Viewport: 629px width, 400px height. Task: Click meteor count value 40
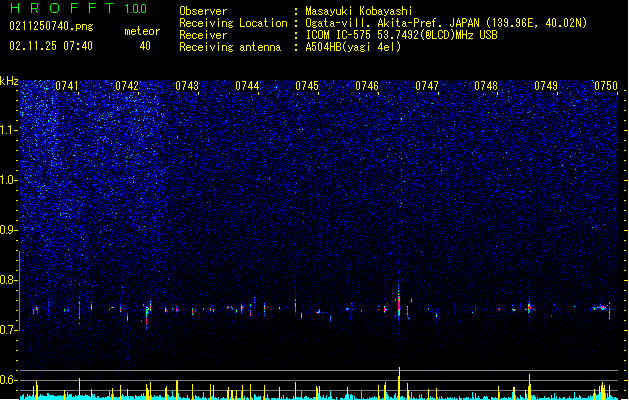point(145,46)
